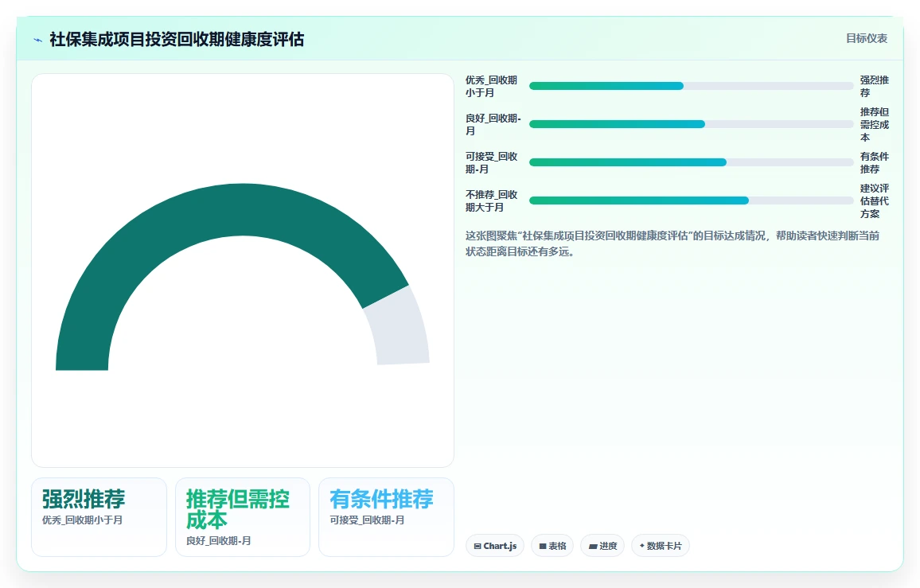920x588 pixels.
Task: Click the square icon in the 表格 tag
Action: (x=543, y=547)
